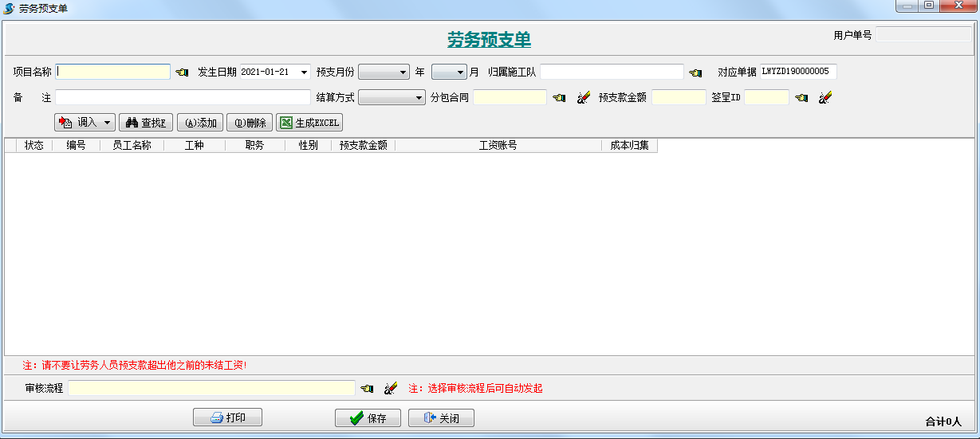Open the 调入 import dropdown button
980x439 pixels.
pos(85,123)
